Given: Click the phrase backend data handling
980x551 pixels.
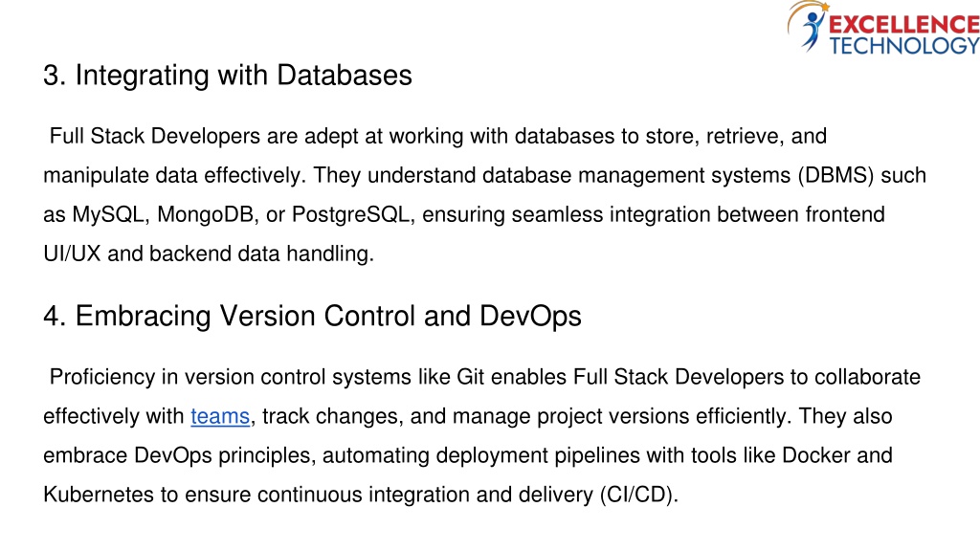Looking at the screenshot, I should coord(261,254).
